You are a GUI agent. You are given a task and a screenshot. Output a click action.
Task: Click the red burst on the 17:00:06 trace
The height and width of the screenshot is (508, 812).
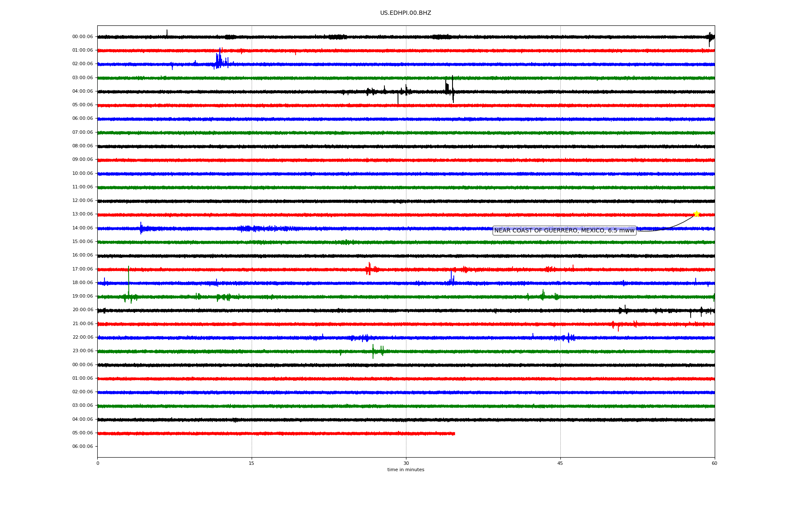click(369, 269)
